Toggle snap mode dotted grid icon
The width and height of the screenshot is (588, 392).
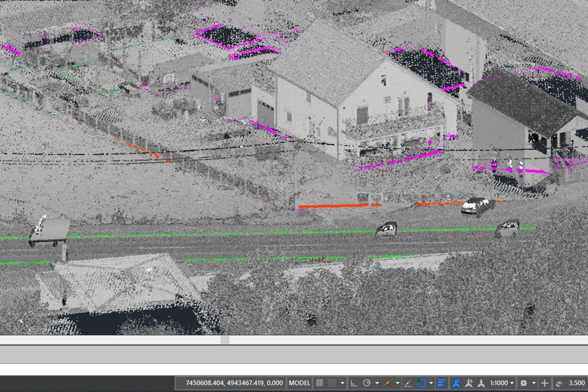(332, 383)
